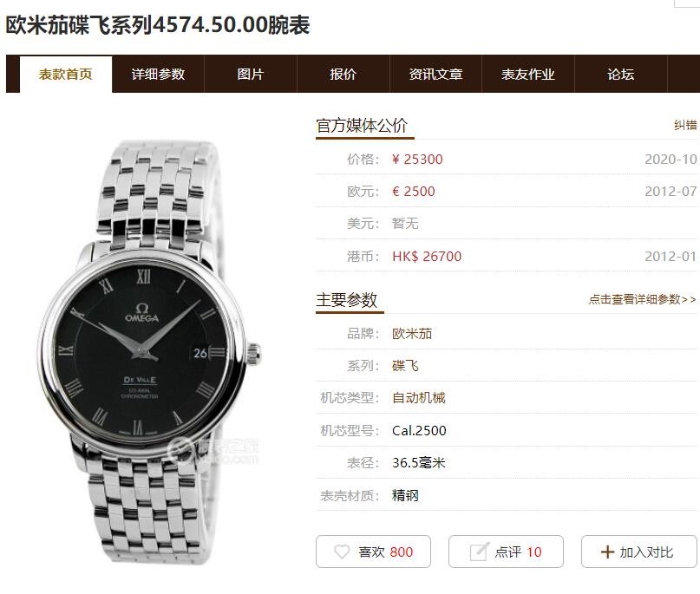
Task: Switch to the 图片 tab
Action: 251,74
